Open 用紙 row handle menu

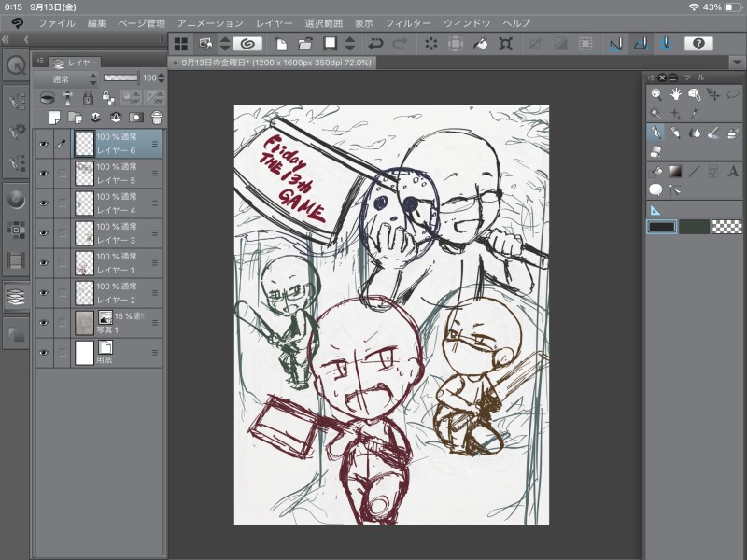tap(155, 353)
